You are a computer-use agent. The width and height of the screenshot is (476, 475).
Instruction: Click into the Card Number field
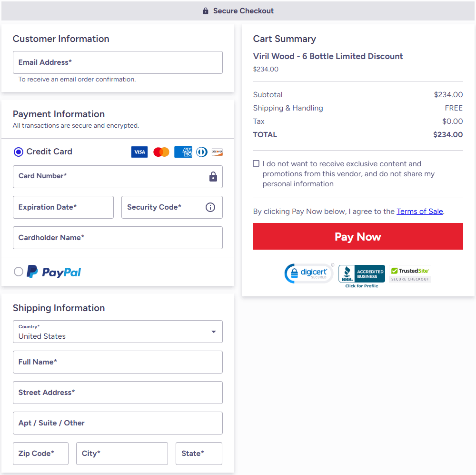pos(109,176)
